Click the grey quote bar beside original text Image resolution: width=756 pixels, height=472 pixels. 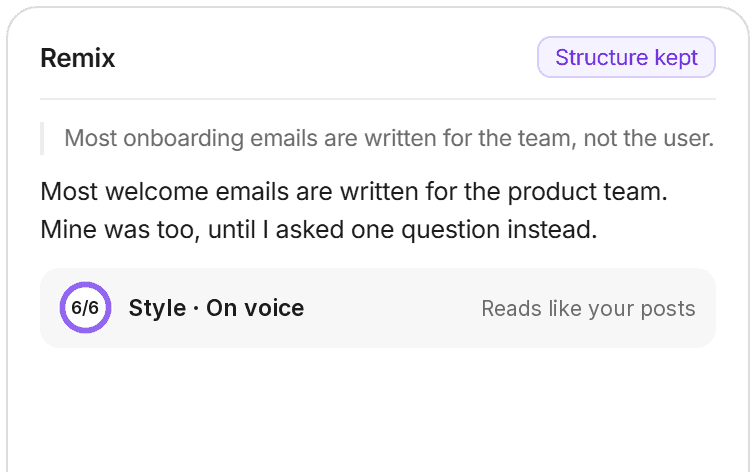point(42,138)
